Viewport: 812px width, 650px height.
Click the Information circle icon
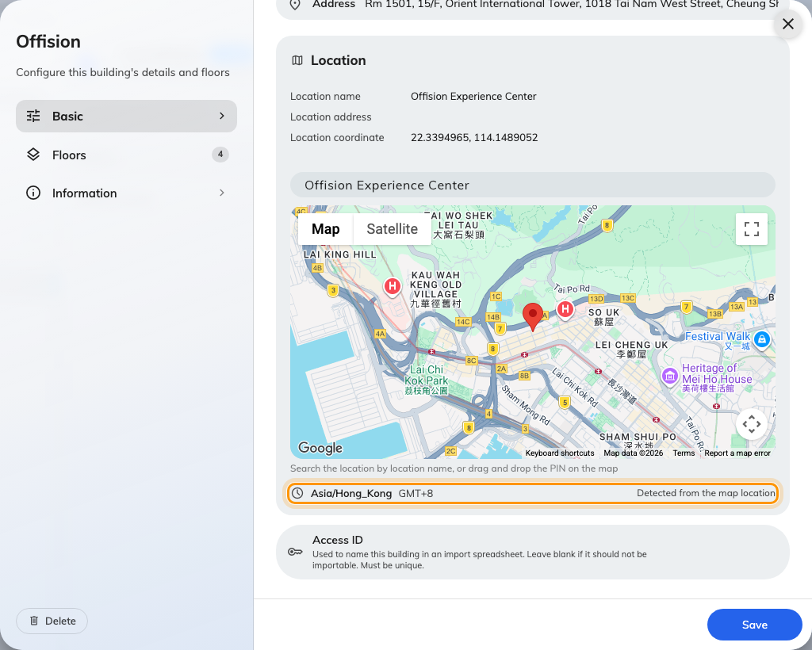(33, 193)
